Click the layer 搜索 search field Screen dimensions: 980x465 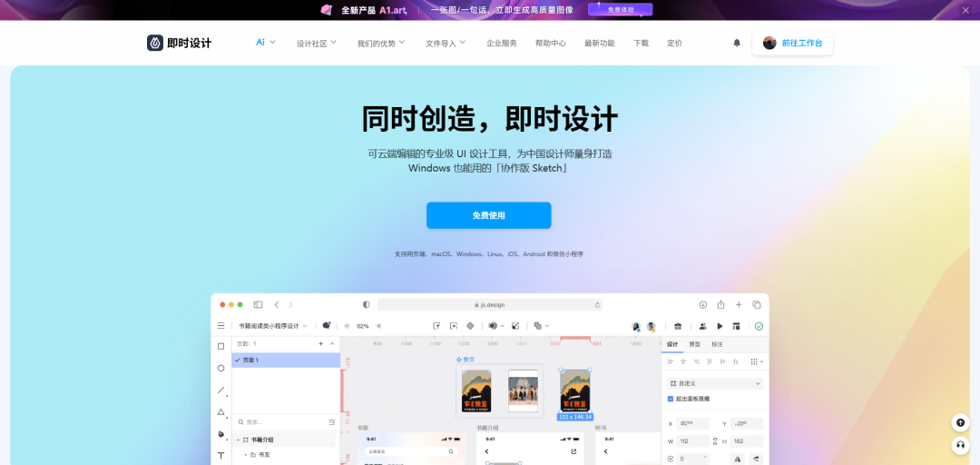click(x=280, y=422)
